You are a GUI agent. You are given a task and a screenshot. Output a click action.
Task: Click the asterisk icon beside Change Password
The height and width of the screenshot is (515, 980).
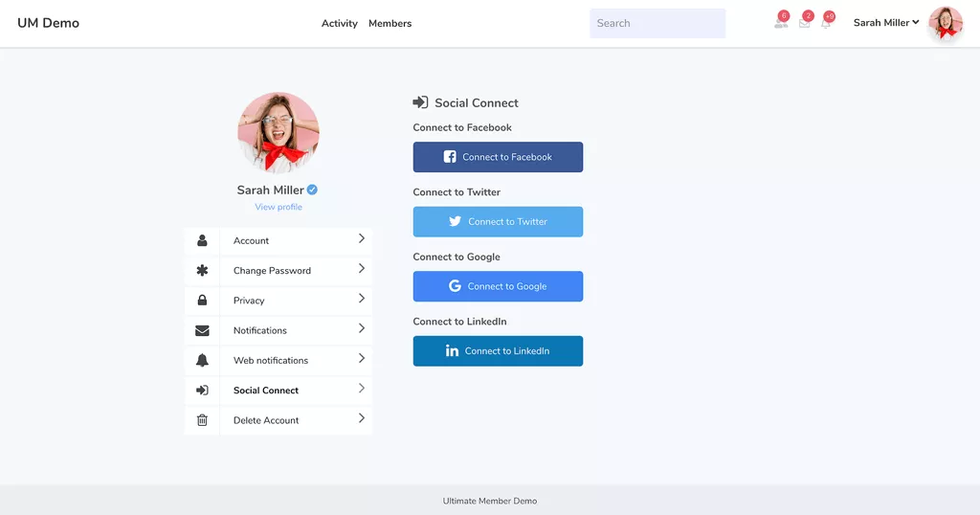[202, 271]
